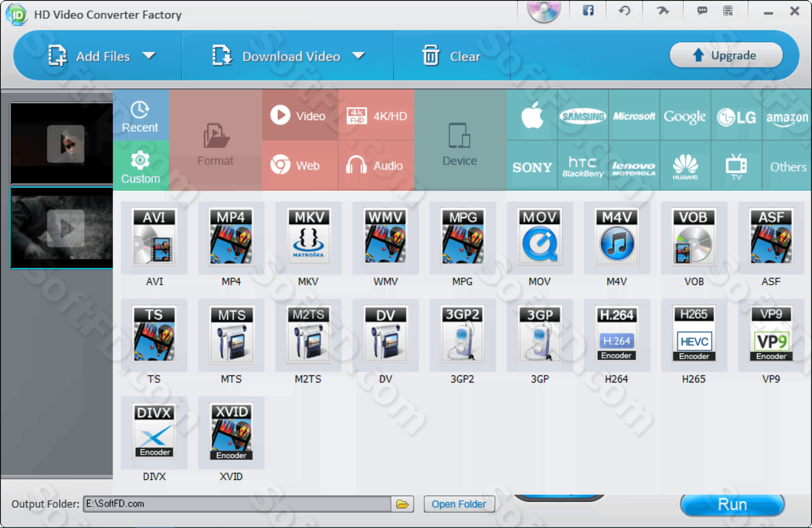Click the Upgrade button
Screen dimensions: 812x528
(726, 56)
